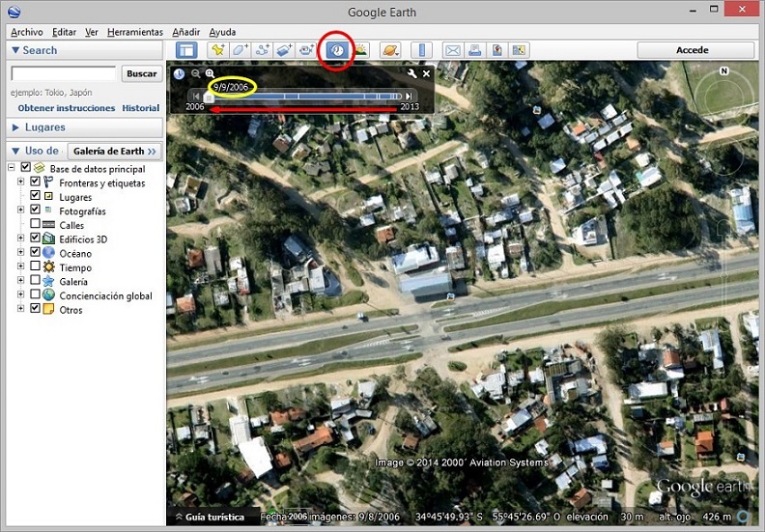The height and width of the screenshot is (532, 765).
Task: Click the Buscar button
Action: (x=141, y=73)
